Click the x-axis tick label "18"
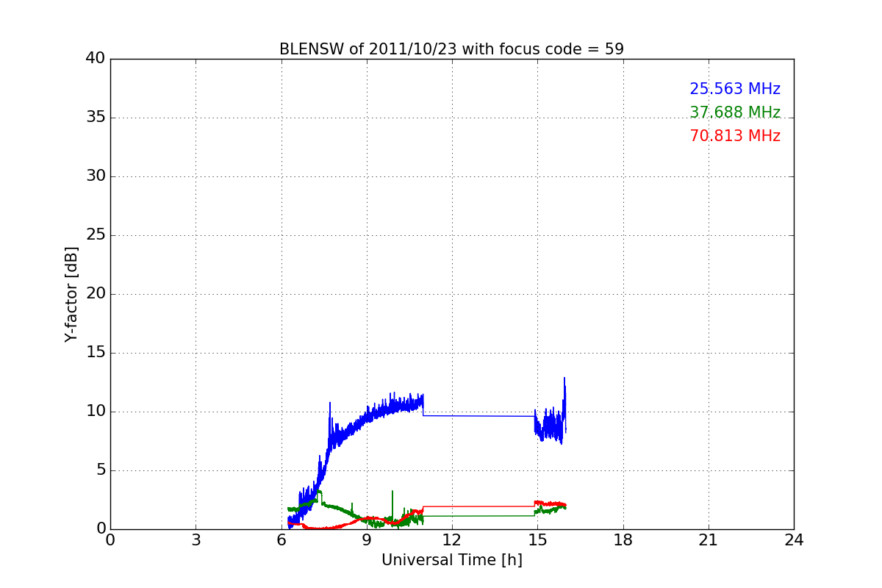Viewport: 882px width, 588px height. tap(623, 540)
